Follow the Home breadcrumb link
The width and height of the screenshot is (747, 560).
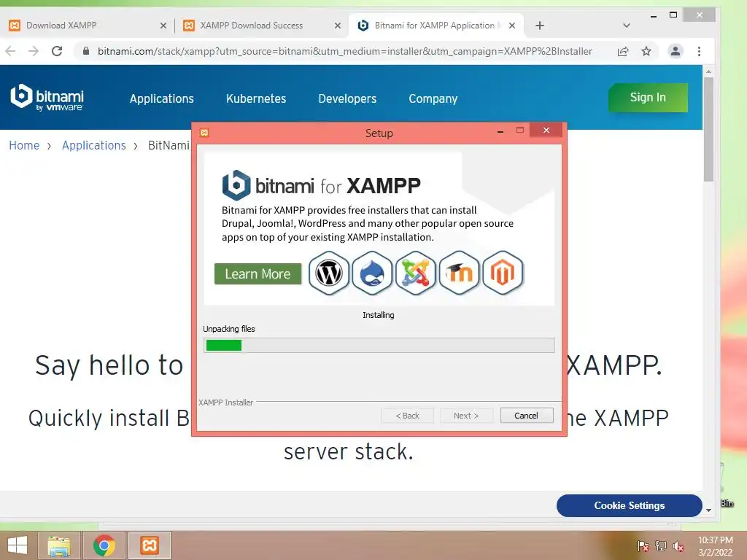[24, 145]
